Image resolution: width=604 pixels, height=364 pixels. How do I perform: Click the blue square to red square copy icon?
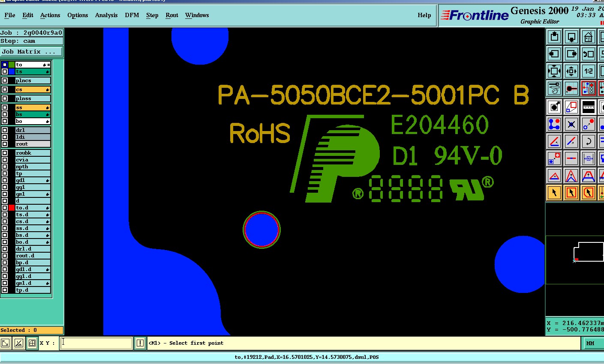point(554,158)
